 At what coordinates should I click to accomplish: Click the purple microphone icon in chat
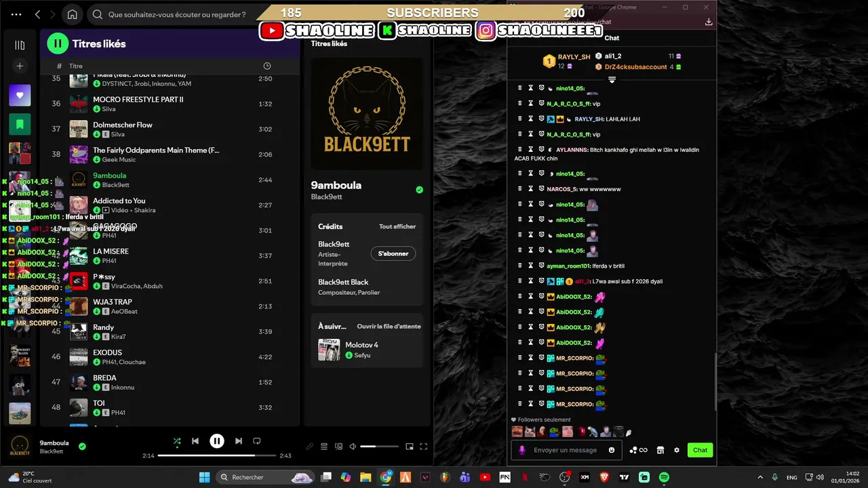(521, 450)
